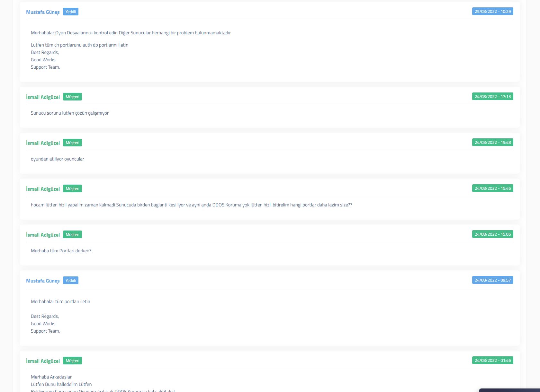
Task: Select text 'Merhabalar Oyun Dosyalarınızı kontrol edin'
Action: tap(74, 33)
